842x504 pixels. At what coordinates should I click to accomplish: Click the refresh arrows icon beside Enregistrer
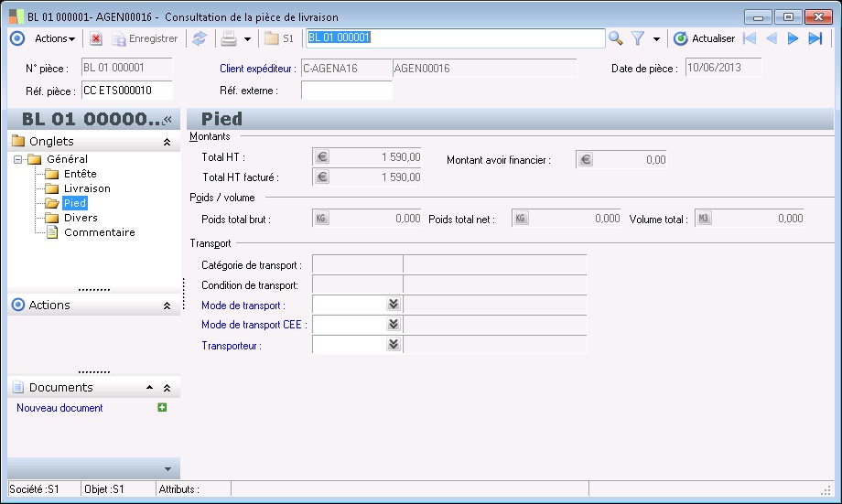coord(199,38)
